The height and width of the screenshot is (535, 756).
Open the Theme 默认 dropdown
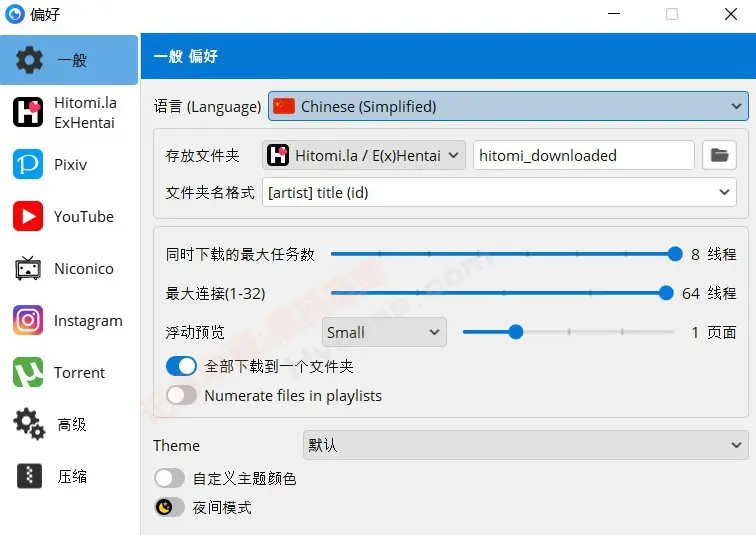(525, 445)
